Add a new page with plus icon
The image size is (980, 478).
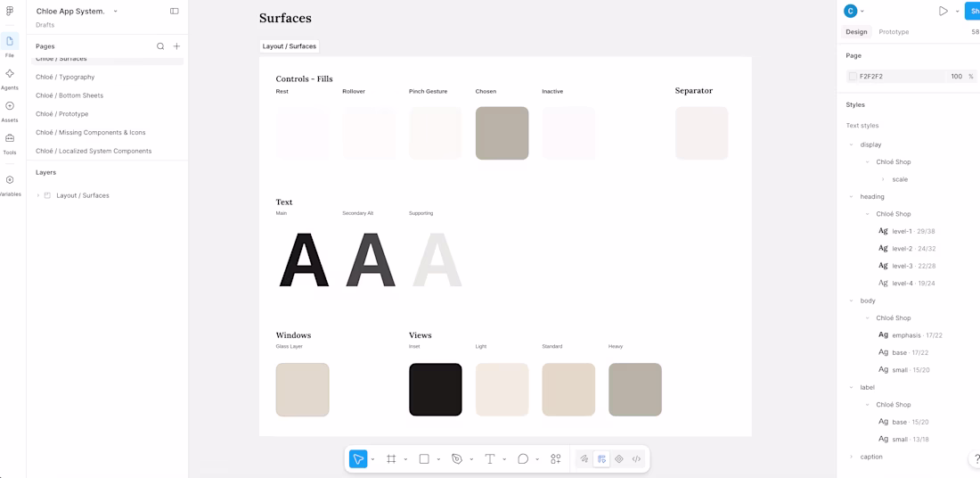pyautogui.click(x=177, y=46)
